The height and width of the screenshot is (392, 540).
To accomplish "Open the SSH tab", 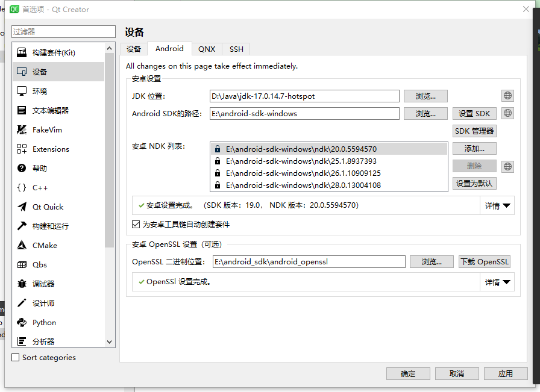I will coord(236,49).
